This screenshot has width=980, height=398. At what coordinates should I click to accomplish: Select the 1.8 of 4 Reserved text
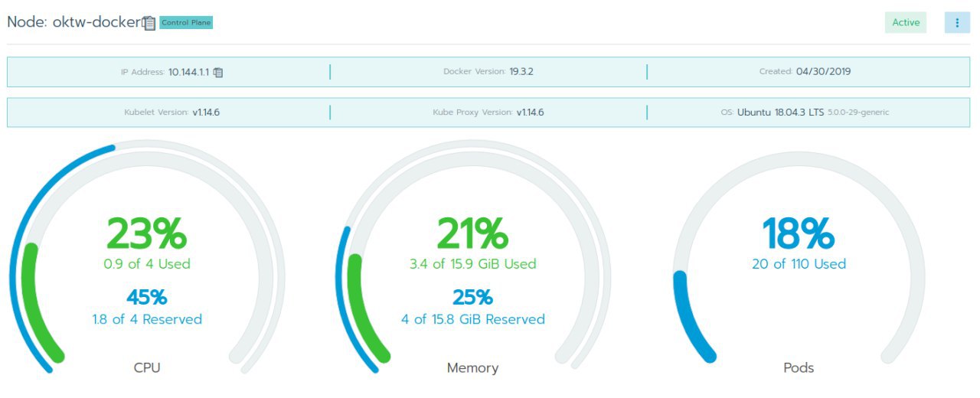tap(147, 319)
